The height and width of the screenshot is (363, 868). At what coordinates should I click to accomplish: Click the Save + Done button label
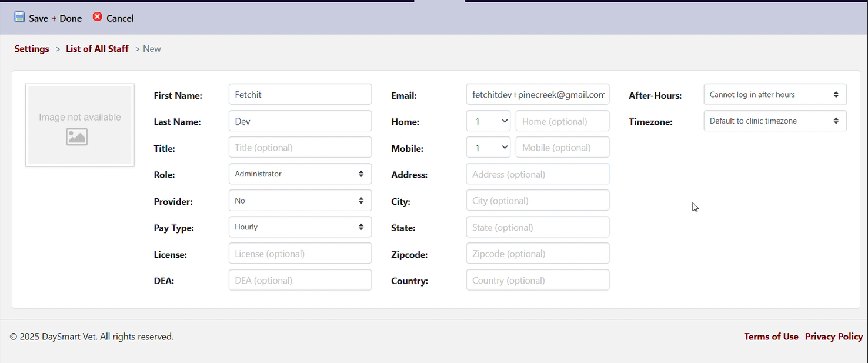pos(55,18)
